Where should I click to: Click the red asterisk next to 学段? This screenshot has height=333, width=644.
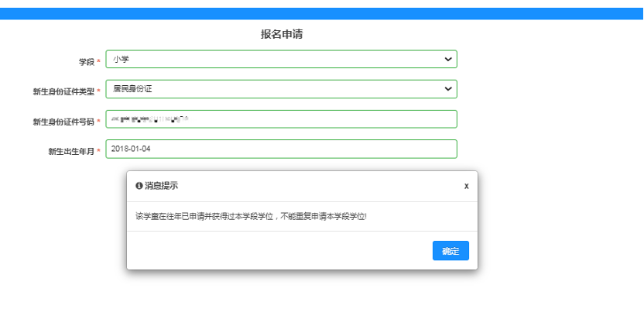pos(98,61)
